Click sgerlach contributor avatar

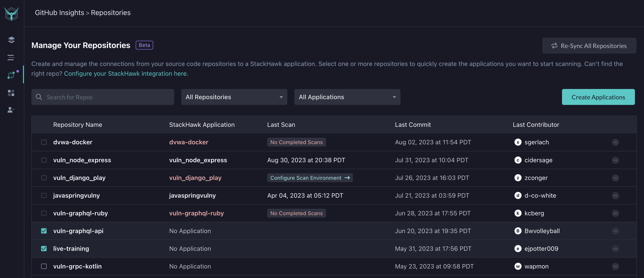tap(518, 142)
